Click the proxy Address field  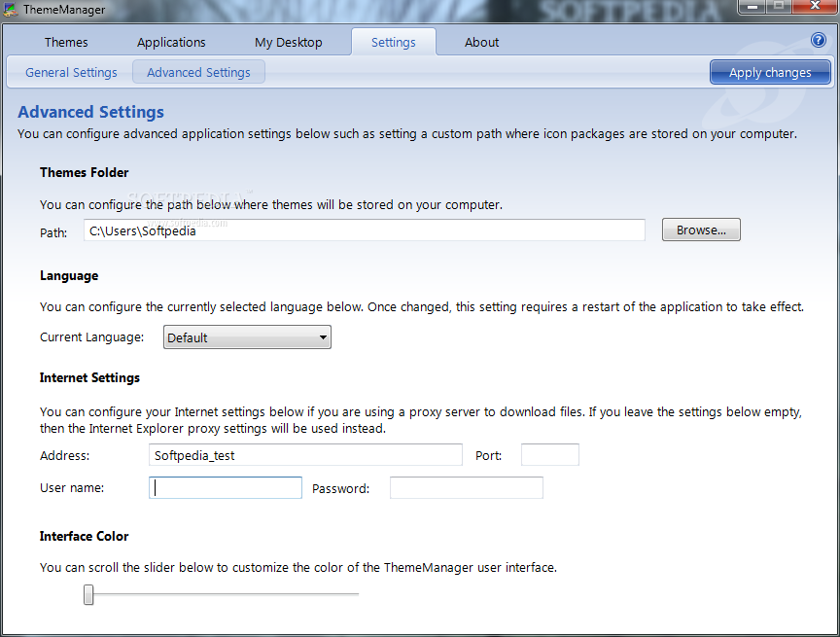pos(305,455)
